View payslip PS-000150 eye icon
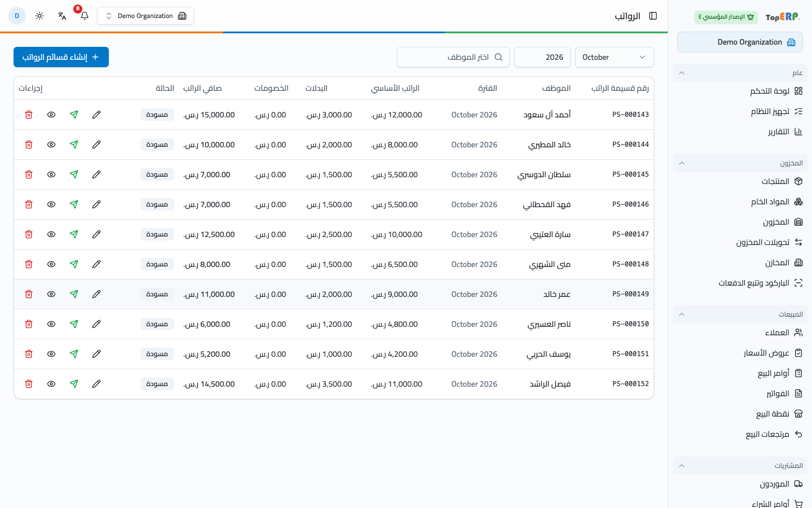Screen dimensions: 812x508 point(51,324)
